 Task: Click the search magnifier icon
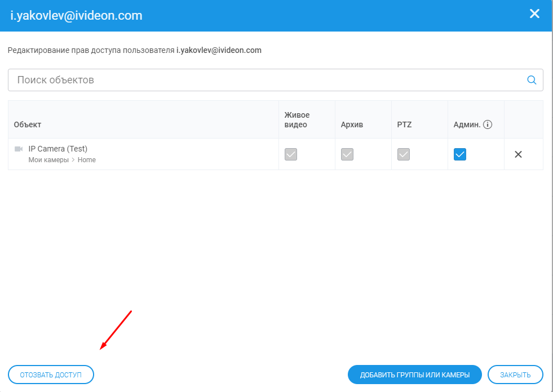pyautogui.click(x=532, y=80)
